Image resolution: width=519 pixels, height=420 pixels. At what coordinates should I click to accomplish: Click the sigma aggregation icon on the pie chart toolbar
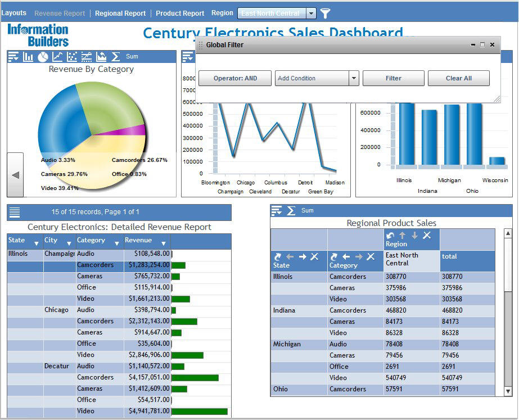pos(115,57)
